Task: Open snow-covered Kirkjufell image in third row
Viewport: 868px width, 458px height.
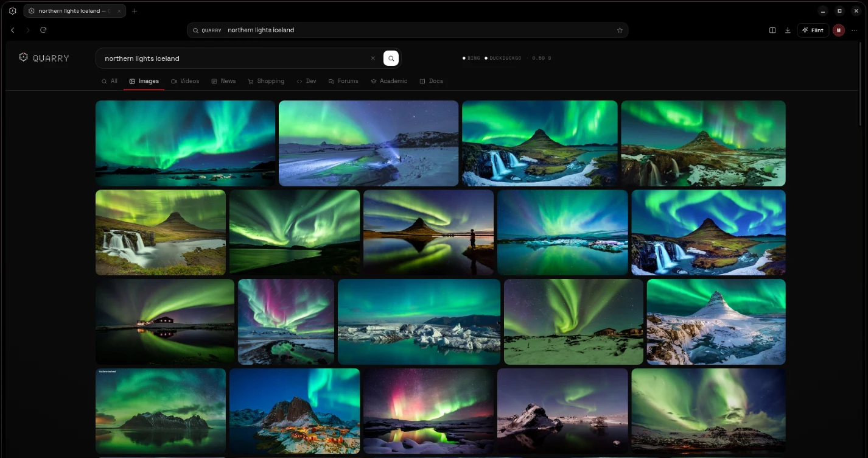Action: coord(716,322)
